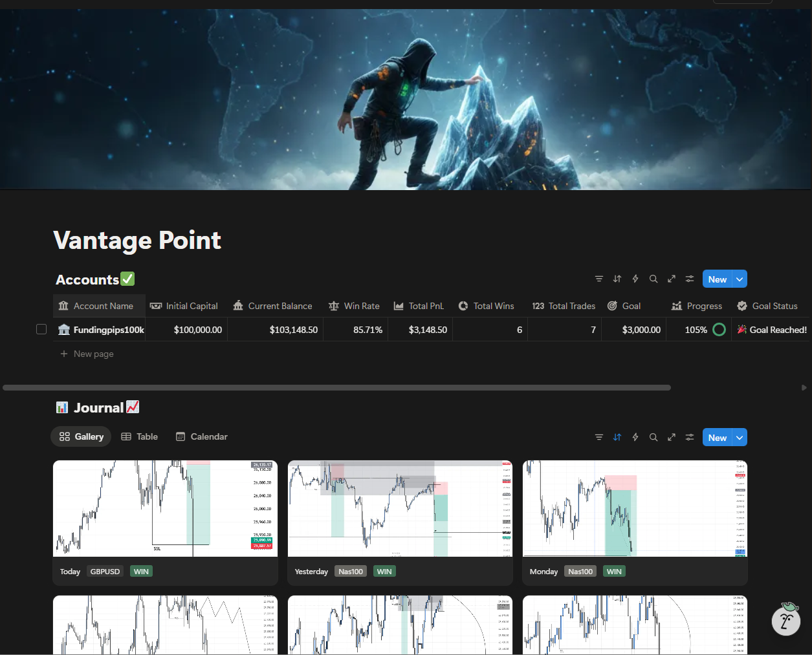Open floating assistant face icon

786,621
